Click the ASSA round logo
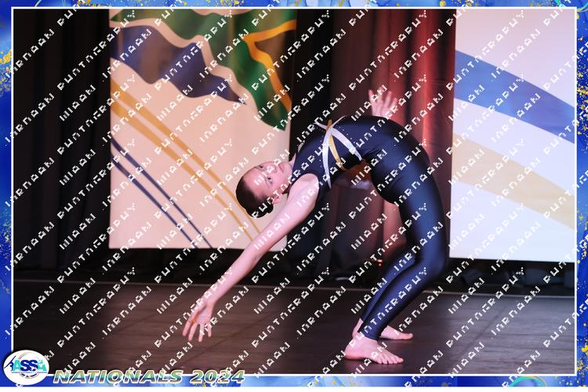 click(x=26, y=367)
